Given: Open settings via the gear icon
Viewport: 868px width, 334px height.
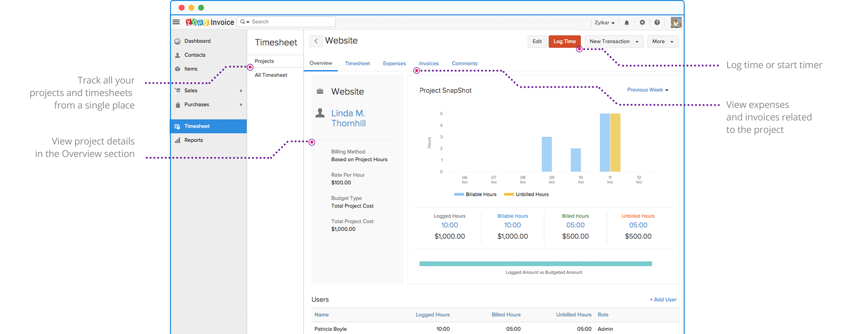Looking at the screenshot, I should point(642,23).
